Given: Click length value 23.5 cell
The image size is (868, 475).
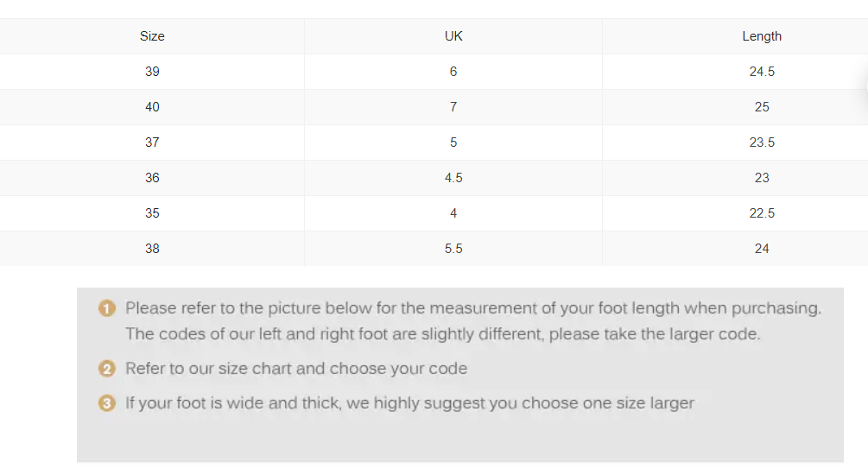Looking at the screenshot, I should tap(762, 142).
